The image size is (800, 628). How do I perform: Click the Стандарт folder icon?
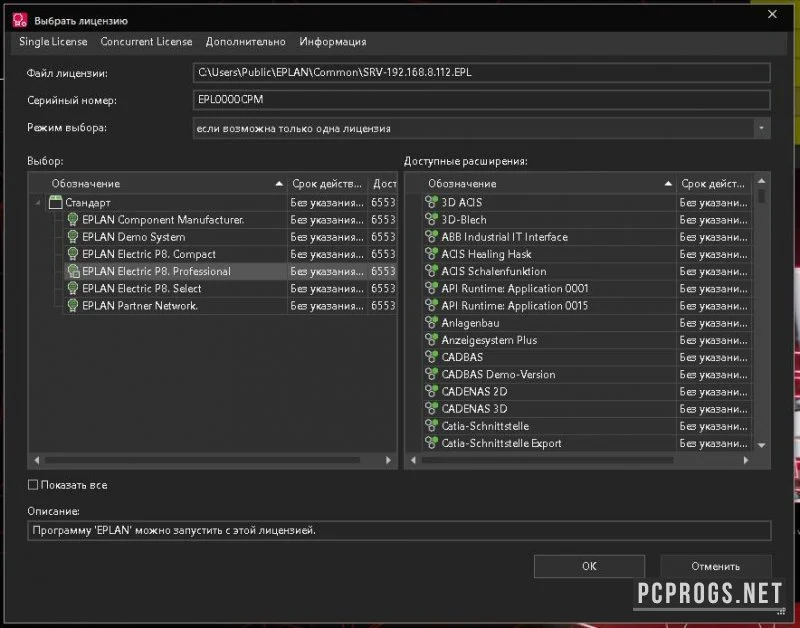click(55, 203)
